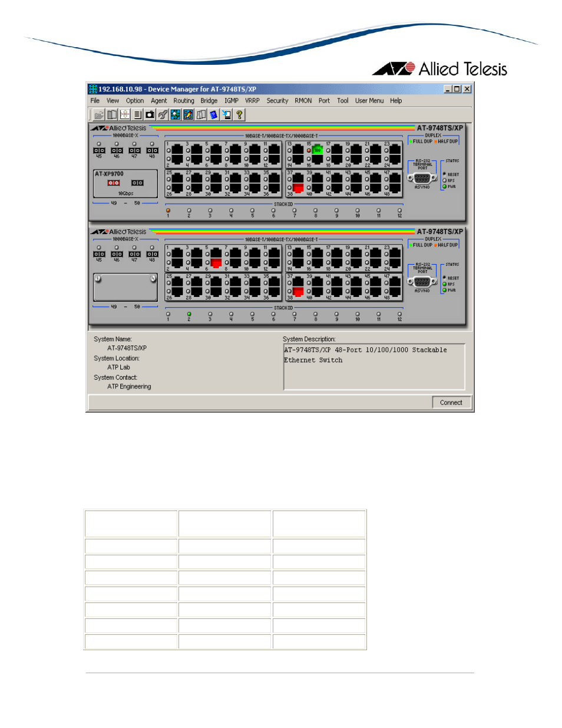
Task: Click the folded map toolbar icon
Action: tap(201, 115)
